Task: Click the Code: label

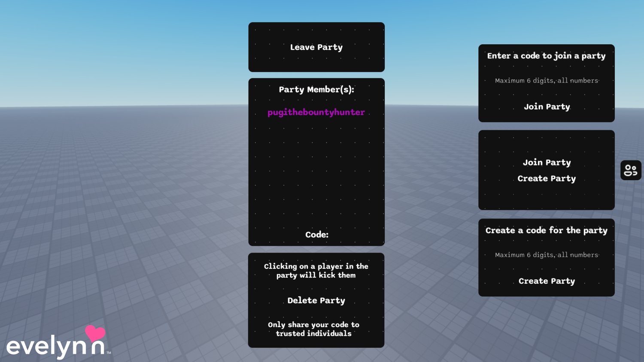Action: pos(317,234)
